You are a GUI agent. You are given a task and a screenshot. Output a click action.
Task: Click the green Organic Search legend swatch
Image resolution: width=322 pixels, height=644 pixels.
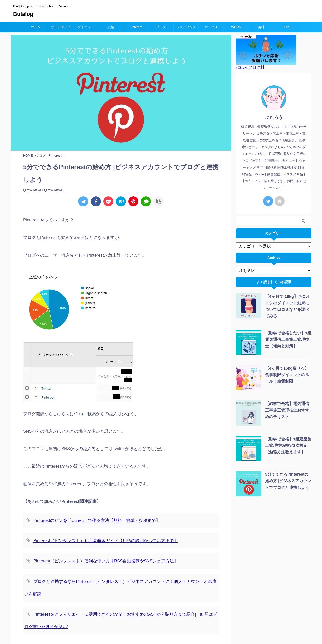point(82,293)
